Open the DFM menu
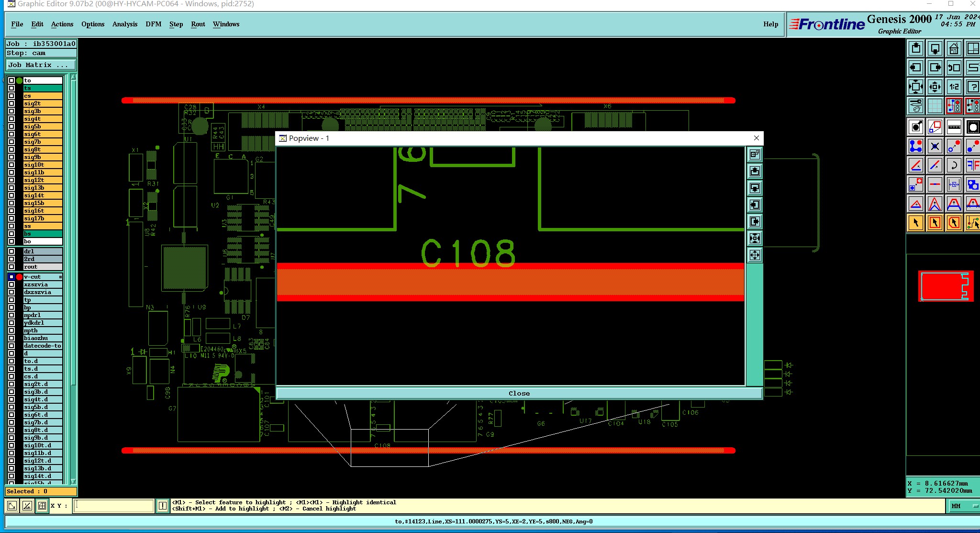The image size is (980, 533). [153, 24]
